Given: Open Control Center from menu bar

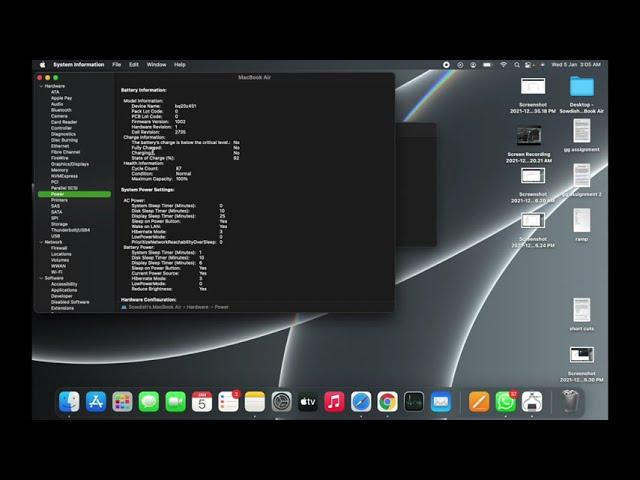Looking at the screenshot, I should coord(529,64).
